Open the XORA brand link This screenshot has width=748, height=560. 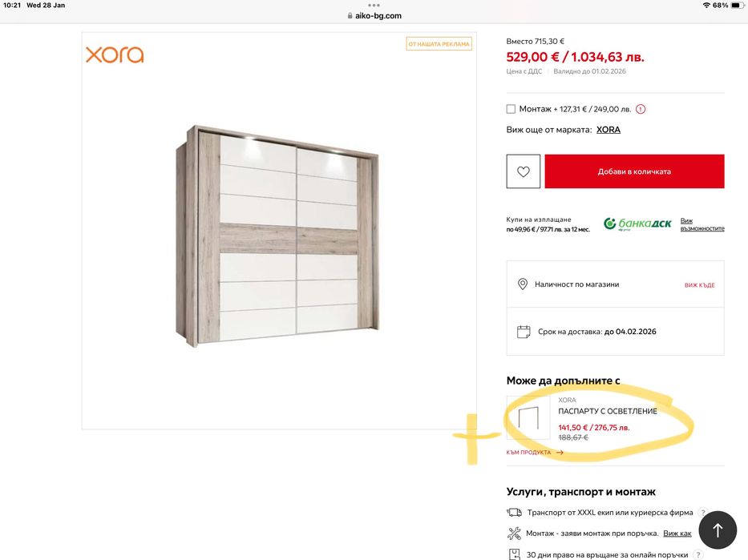609,130
